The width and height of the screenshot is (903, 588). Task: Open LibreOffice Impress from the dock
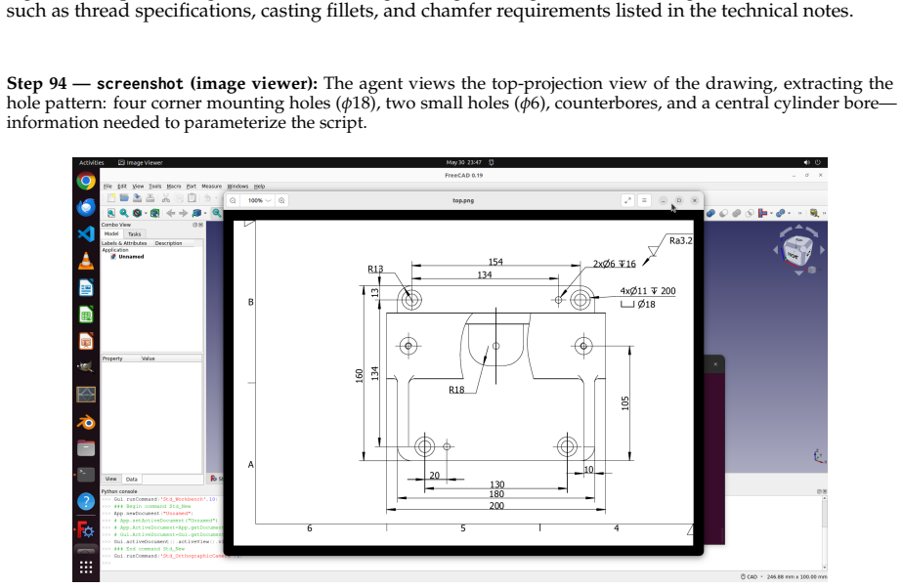[x=86, y=341]
